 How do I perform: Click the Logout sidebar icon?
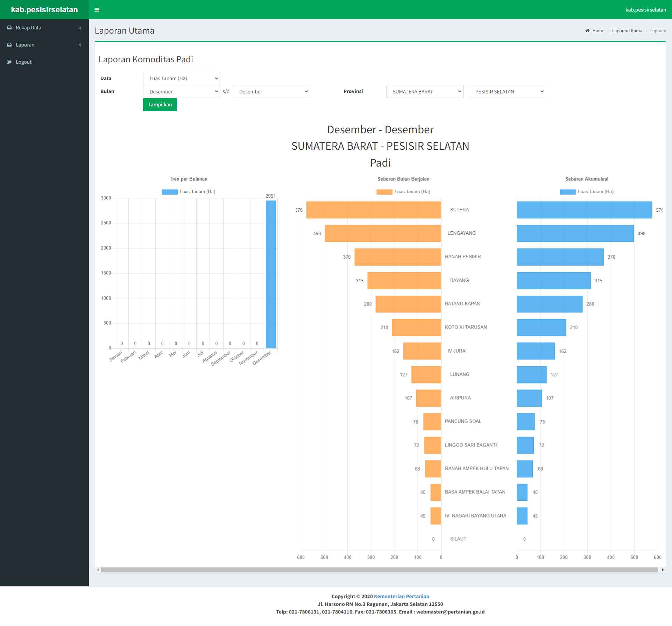9,62
